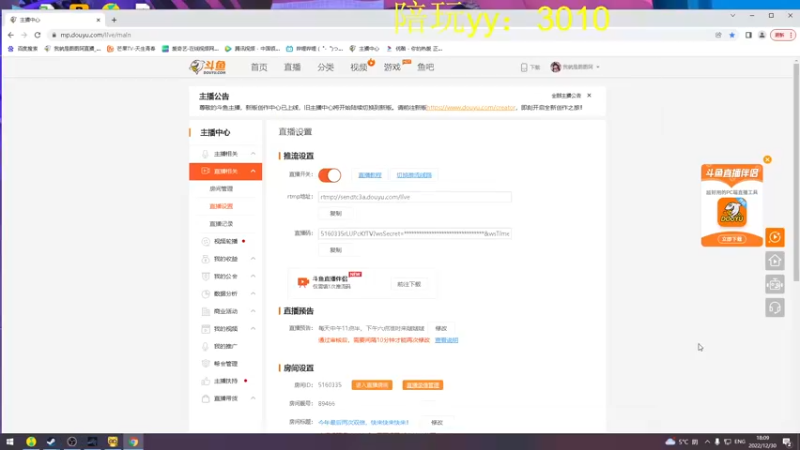The width and height of the screenshot is (800, 450).
Task: Expand the 主播相关 section chevron
Action: click(x=253, y=154)
